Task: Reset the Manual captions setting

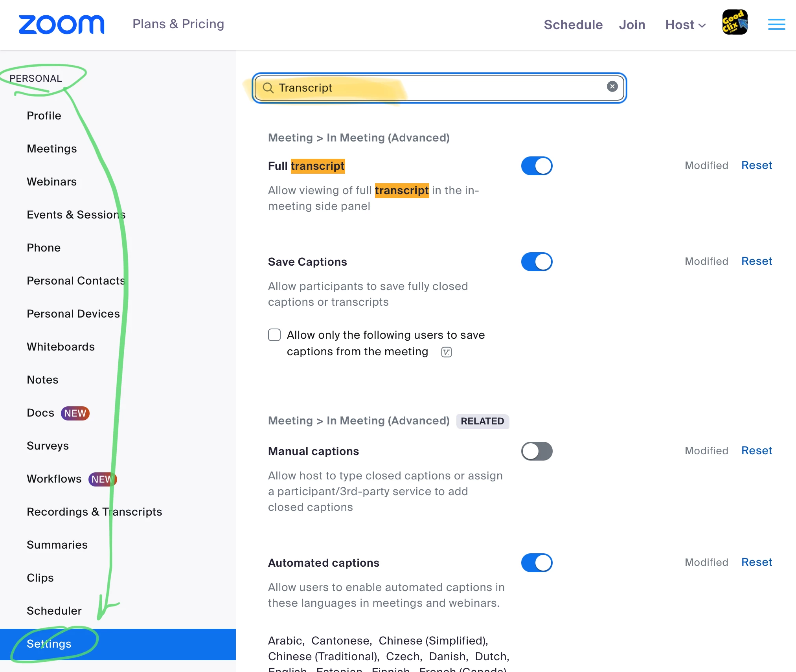Action: pos(756,450)
